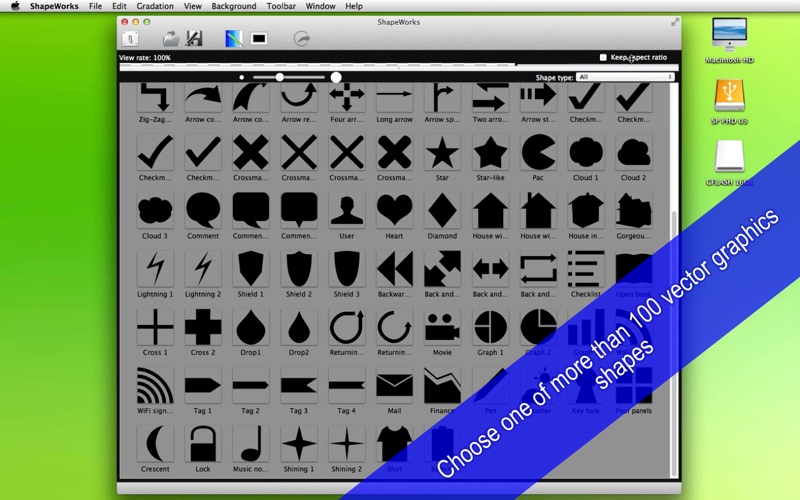800x500 pixels.
Task: Select the Lightning 2 shape
Action: pyautogui.click(x=203, y=269)
